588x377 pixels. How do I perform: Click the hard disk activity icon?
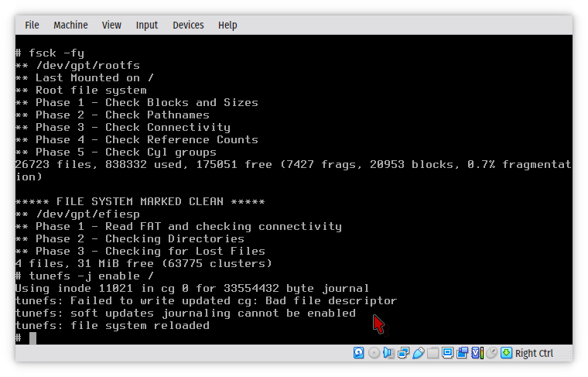pyautogui.click(x=359, y=353)
